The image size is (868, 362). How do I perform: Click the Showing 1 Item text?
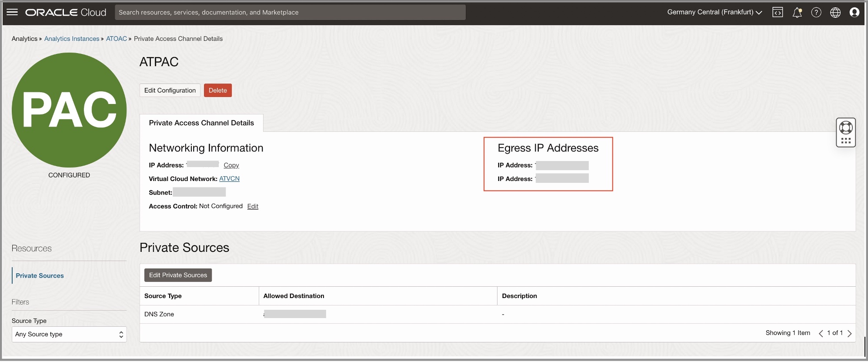coord(788,333)
